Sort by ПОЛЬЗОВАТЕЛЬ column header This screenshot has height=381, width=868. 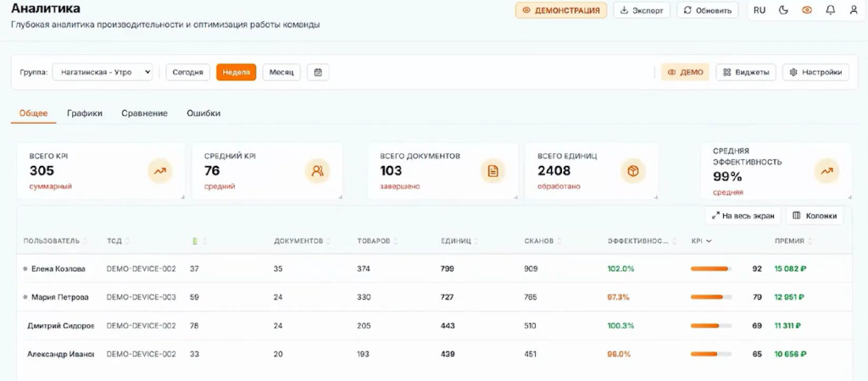point(55,241)
